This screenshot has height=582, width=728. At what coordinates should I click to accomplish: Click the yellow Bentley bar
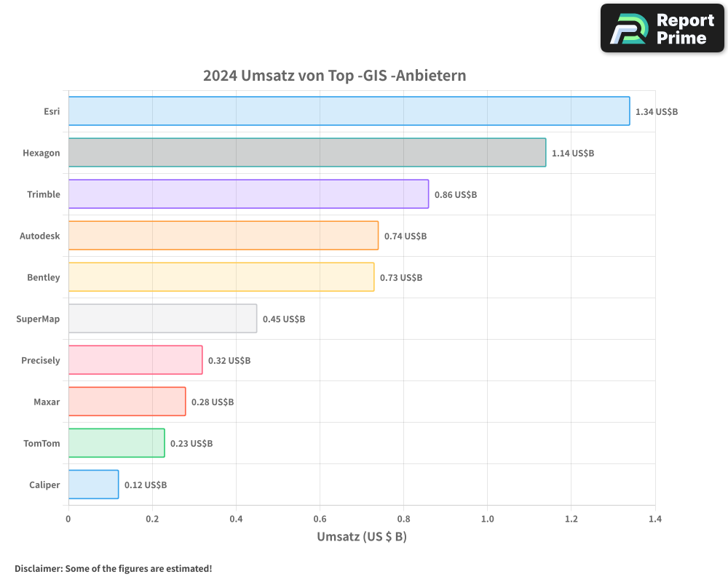(221, 277)
